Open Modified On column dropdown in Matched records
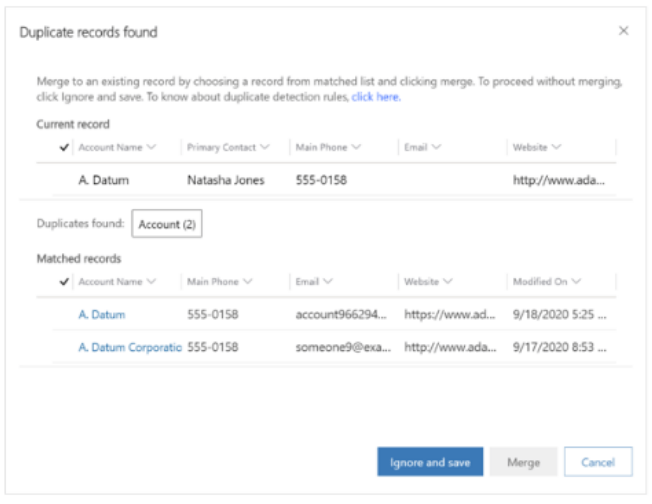This screenshot has width=652, height=504. click(577, 282)
